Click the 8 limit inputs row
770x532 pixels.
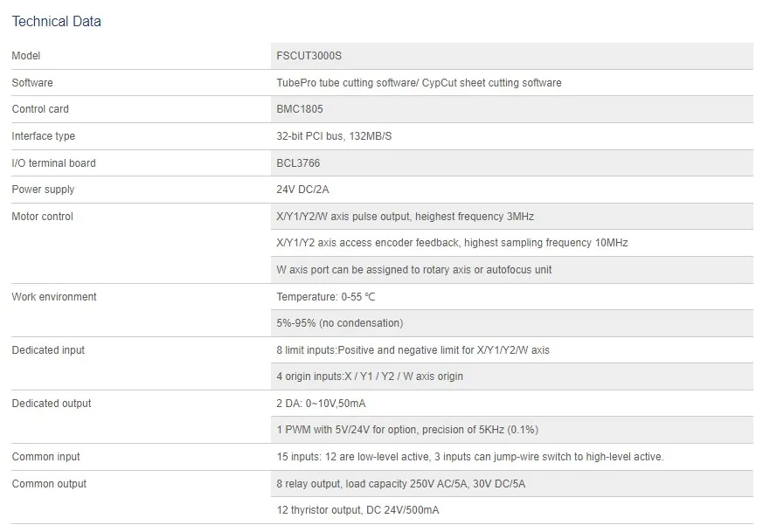click(413, 350)
